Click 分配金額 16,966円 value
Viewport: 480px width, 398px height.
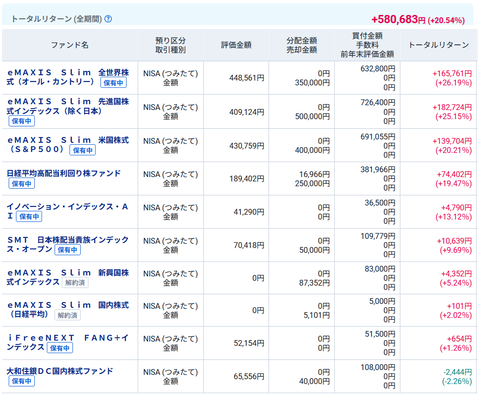pos(315,174)
